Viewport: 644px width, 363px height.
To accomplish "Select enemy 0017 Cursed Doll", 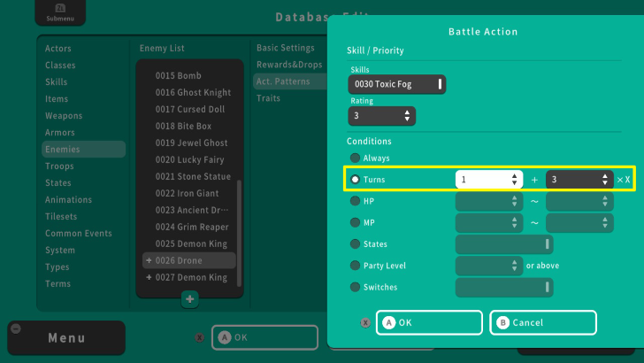I will [x=189, y=110].
